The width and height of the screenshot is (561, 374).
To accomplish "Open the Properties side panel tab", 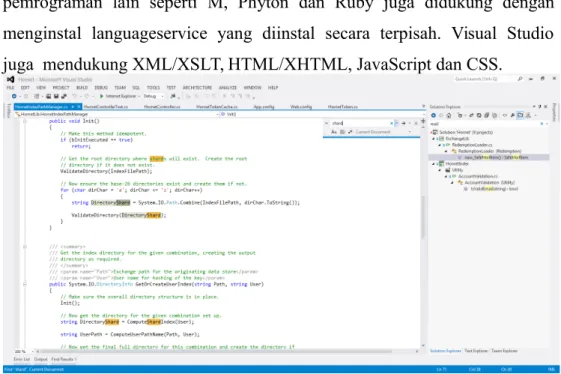I will click(x=555, y=113).
